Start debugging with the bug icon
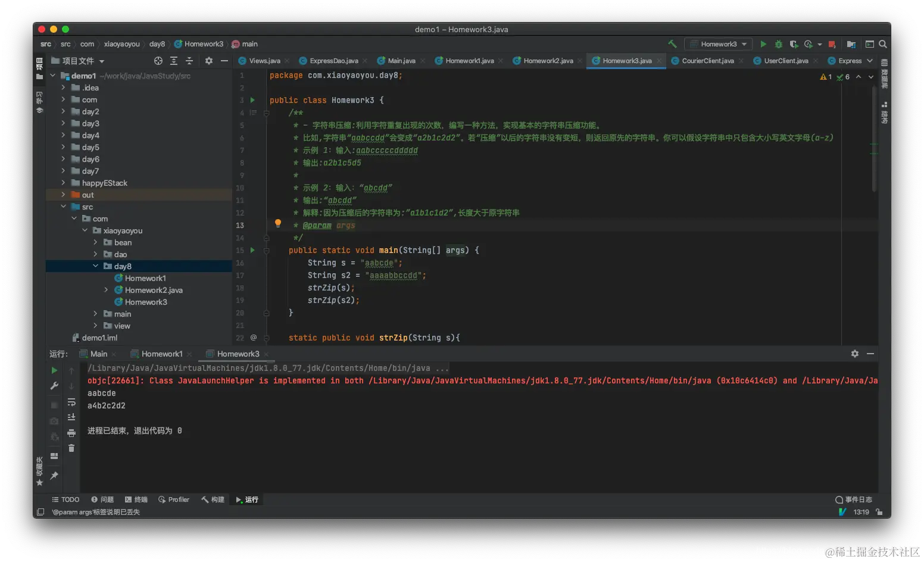The height and width of the screenshot is (562, 924). [x=778, y=44]
